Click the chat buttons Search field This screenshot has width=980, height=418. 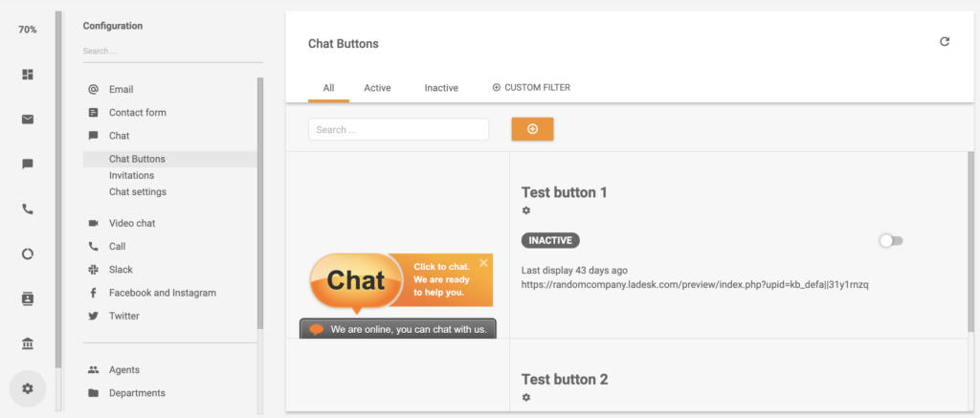398,129
